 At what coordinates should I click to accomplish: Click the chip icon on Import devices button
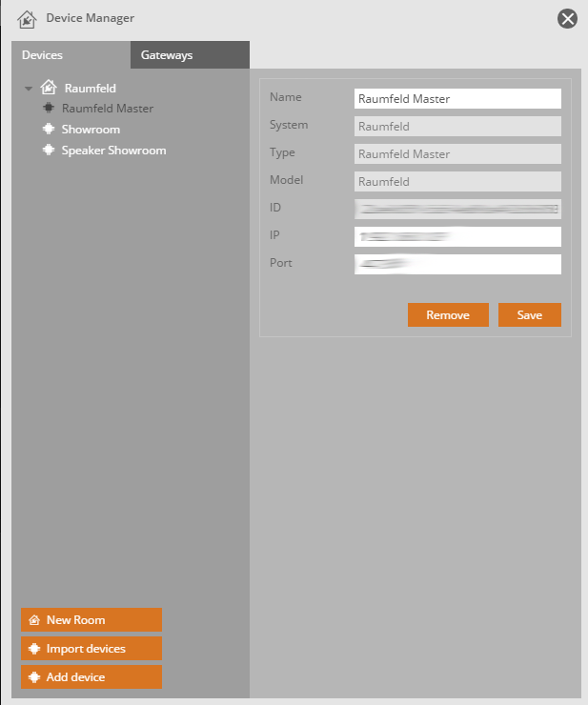coord(34,649)
